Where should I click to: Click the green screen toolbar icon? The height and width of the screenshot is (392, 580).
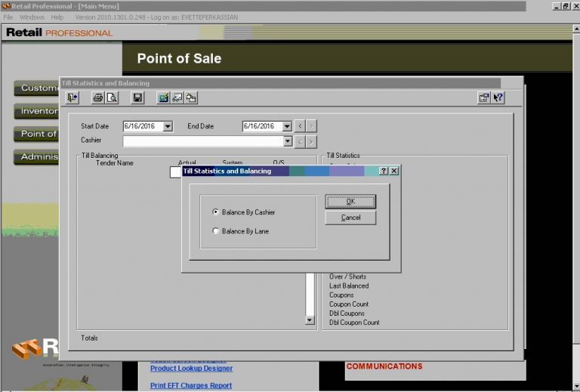click(x=163, y=97)
